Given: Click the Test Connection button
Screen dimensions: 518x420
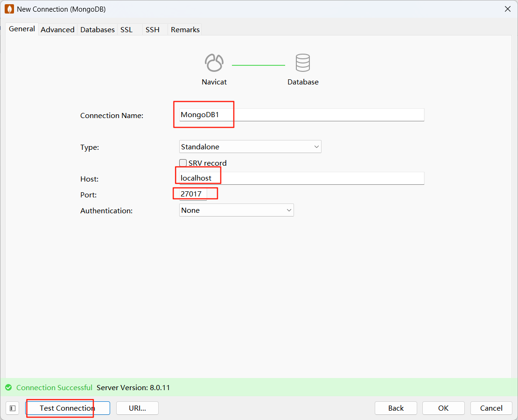Looking at the screenshot, I should [68, 408].
